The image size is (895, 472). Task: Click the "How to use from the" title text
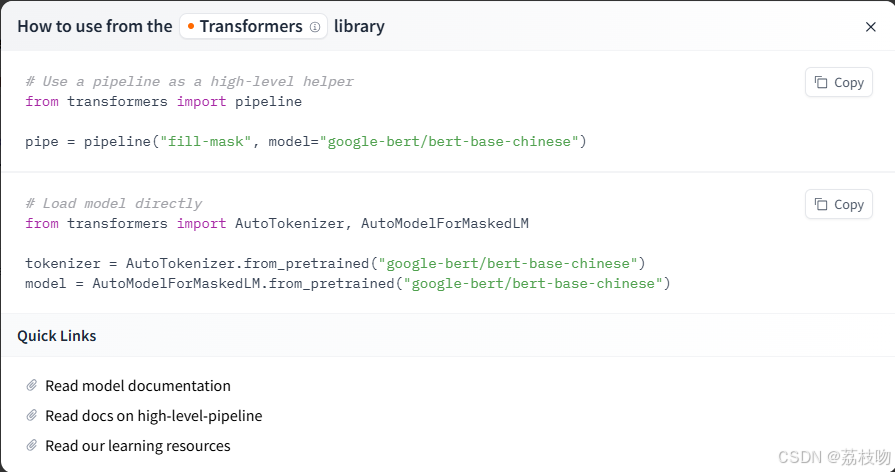(x=95, y=26)
